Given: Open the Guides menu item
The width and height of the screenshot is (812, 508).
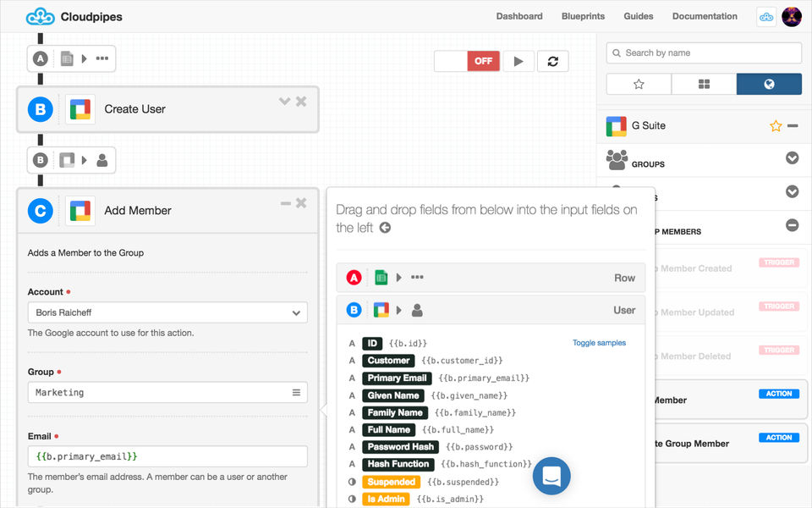Looking at the screenshot, I should [x=638, y=16].
